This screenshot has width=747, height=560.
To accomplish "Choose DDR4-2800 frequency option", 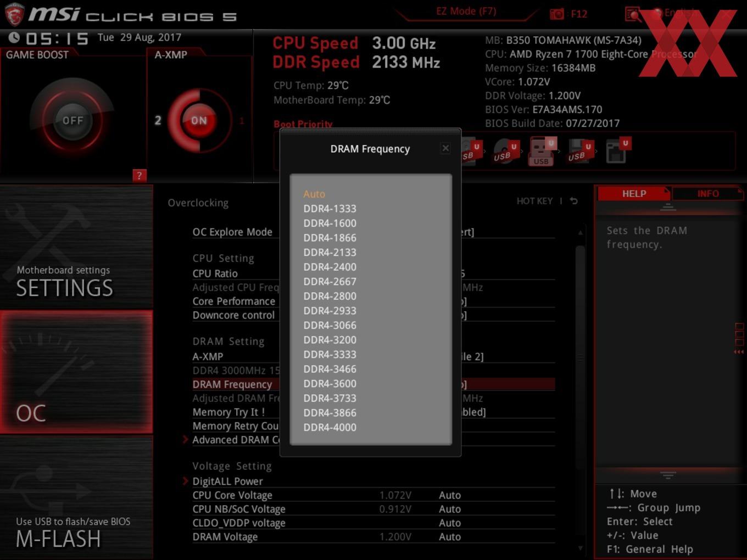I will tap(330, 296).
